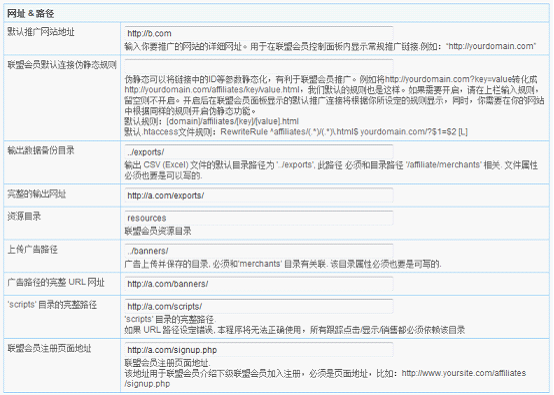
Task: Click the banner upload directory description mentioning 'merchants'
Action: click(x=283, y=264)
